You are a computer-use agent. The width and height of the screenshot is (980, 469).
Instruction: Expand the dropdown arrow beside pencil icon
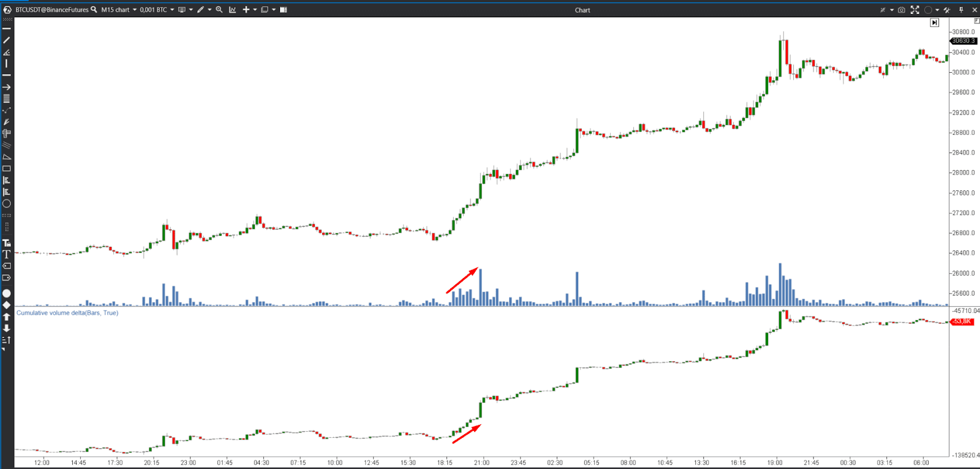pos(209,10)
